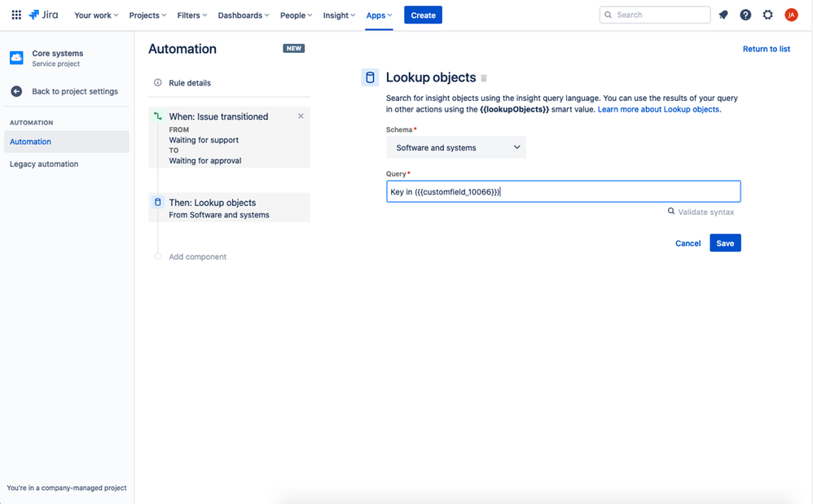Image resolution: width=813 pixels, height=504 pixels.
Task: Select Automation in the sidebar
Action: pos(66,142)
